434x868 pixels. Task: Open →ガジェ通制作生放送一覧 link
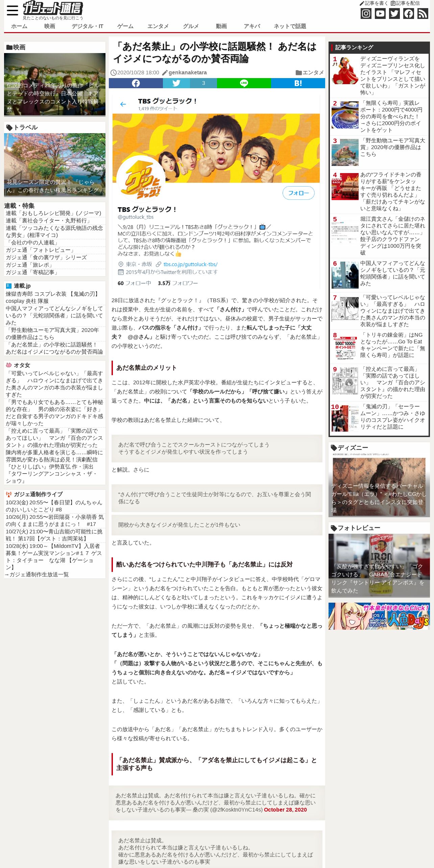coord(37,574)
